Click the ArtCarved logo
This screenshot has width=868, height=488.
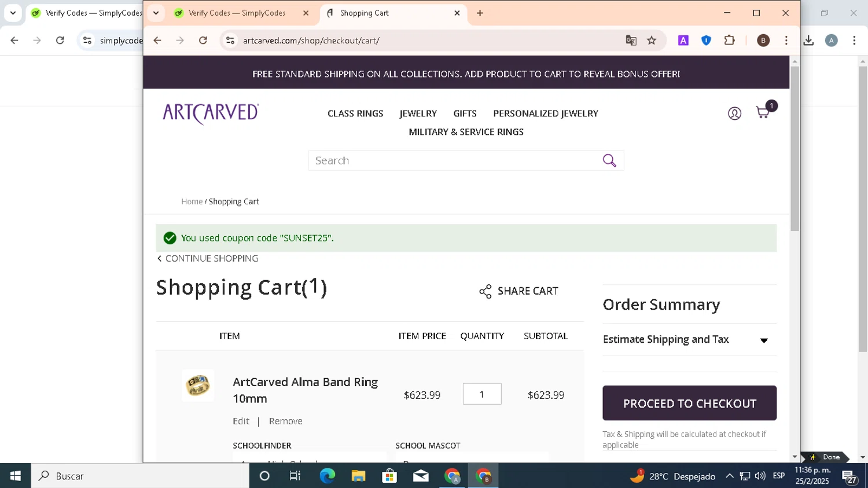click(x=211, y=113)
